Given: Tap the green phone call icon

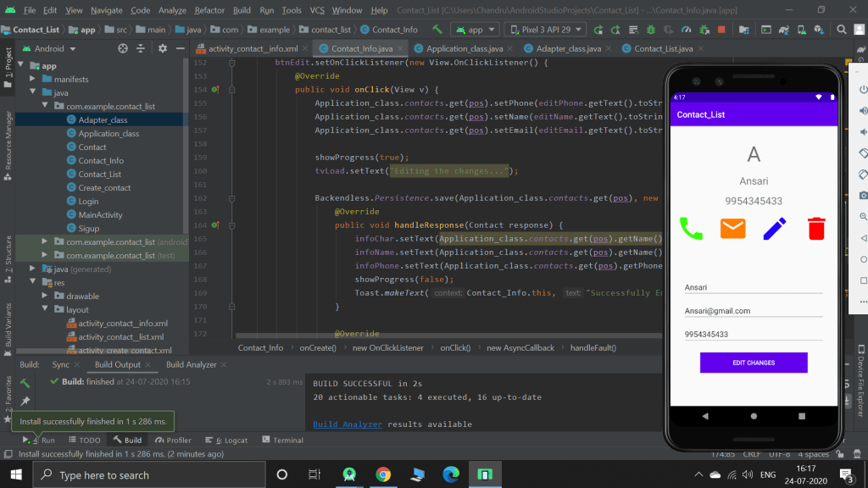Looking at the screenshot, I should [x=691, y=229].
